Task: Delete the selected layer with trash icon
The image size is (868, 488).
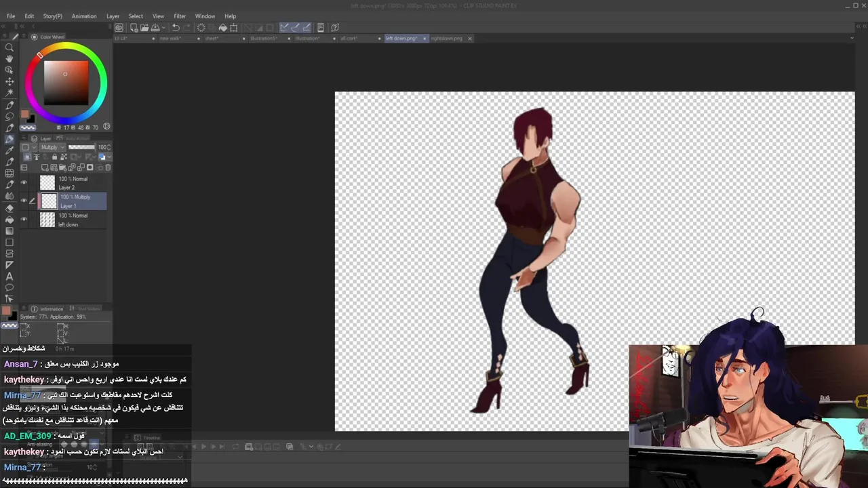Action: (108, 167)
